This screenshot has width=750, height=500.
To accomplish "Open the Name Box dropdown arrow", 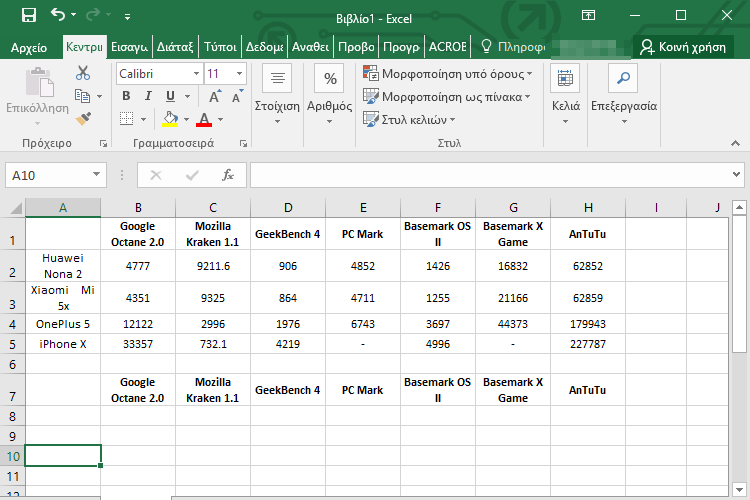I will tap(97, 175).
